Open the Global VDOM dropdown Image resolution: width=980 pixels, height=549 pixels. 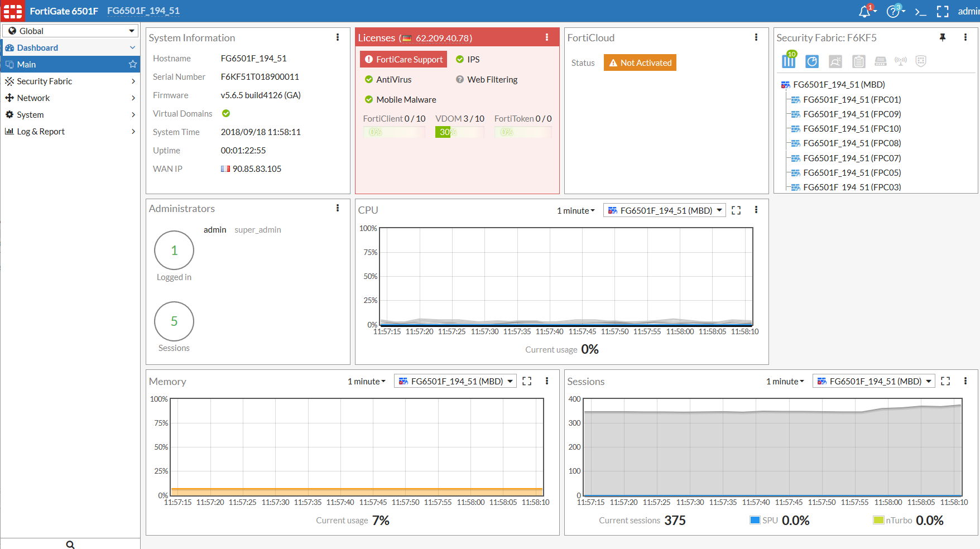70,31
